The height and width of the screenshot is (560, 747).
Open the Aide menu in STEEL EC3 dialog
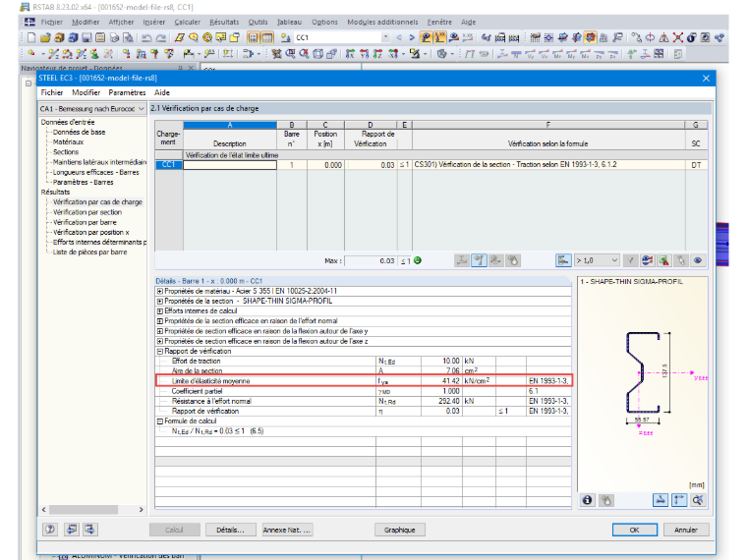162,92
